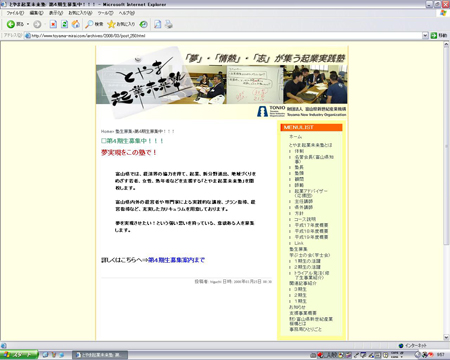This screenshot has height=360, width=450.
Task: Click the Windows Start button
Action: pyautogui.click(x=19, y=355)
